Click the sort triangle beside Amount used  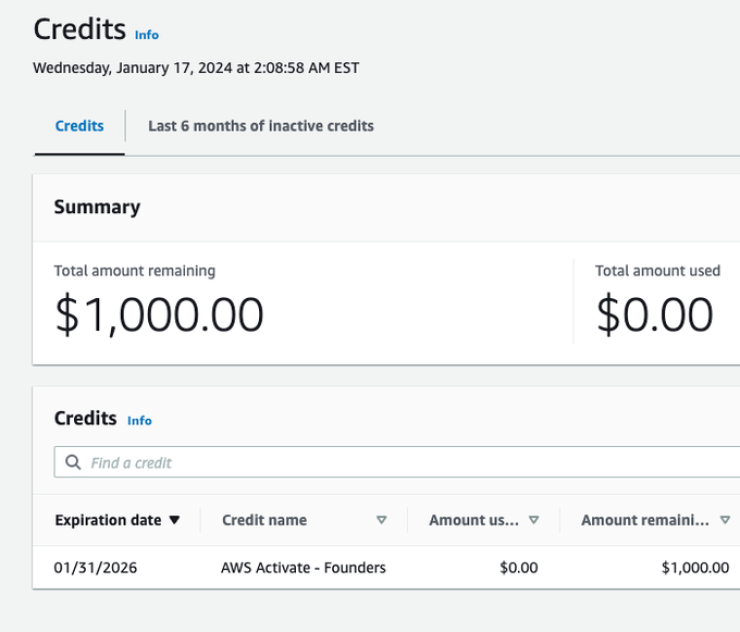[534, 520]
